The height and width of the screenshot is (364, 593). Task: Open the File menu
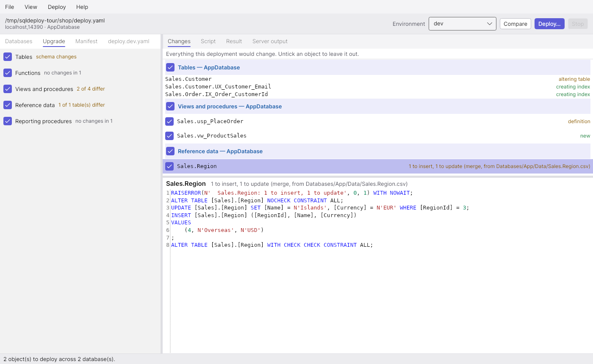(9, 7)
